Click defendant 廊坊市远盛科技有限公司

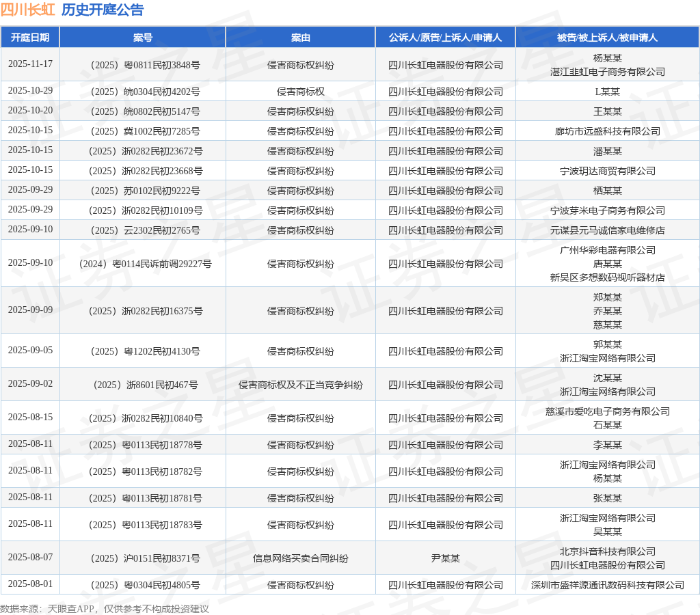[x=608, y=132]
